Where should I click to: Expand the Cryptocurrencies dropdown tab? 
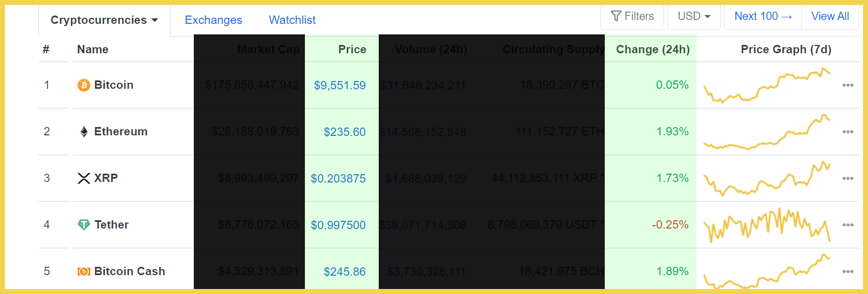tap(104, 21)
